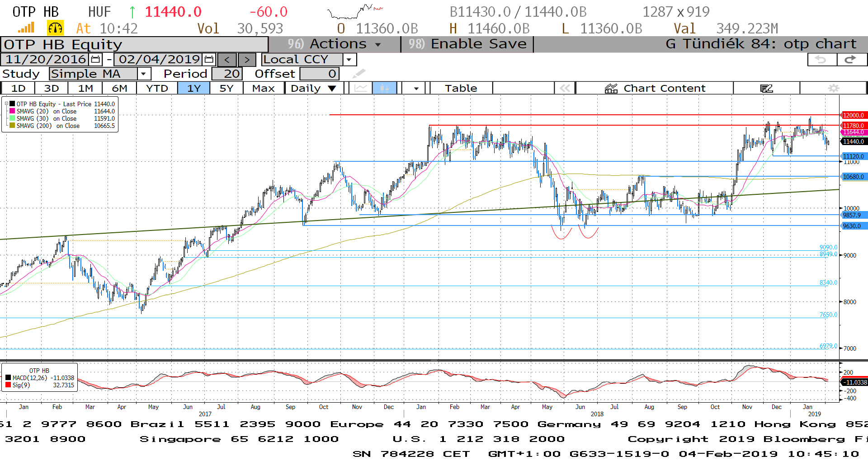Select the 3D range tab
The width and height of the screenshot is (868, 470).
click(52, 88)
